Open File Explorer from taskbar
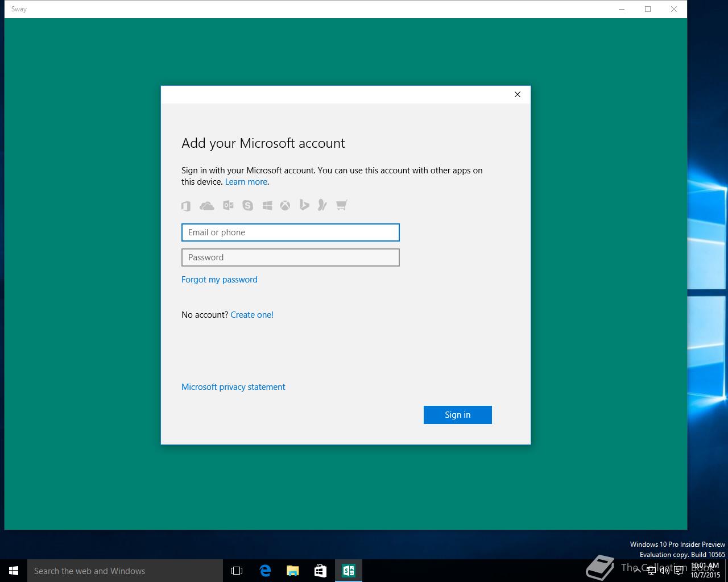This screenshot has height=582, width=728. [x=292, y=571]
